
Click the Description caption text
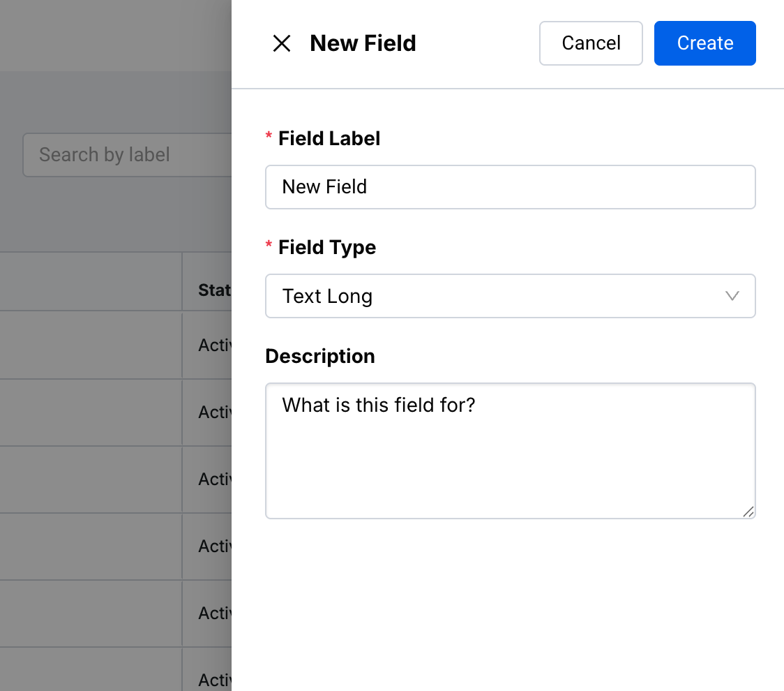tap(320, 356)
